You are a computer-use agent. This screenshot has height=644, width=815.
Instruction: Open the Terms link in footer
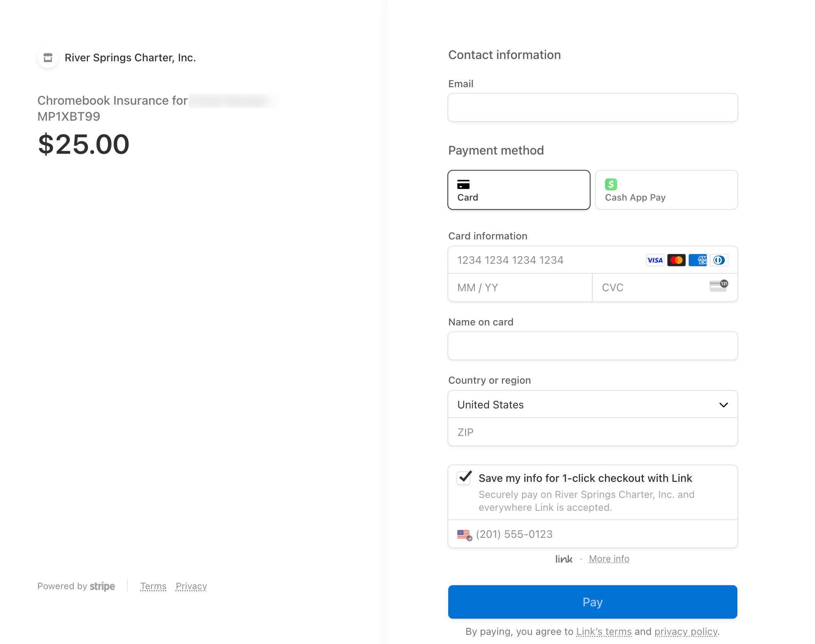153,586
